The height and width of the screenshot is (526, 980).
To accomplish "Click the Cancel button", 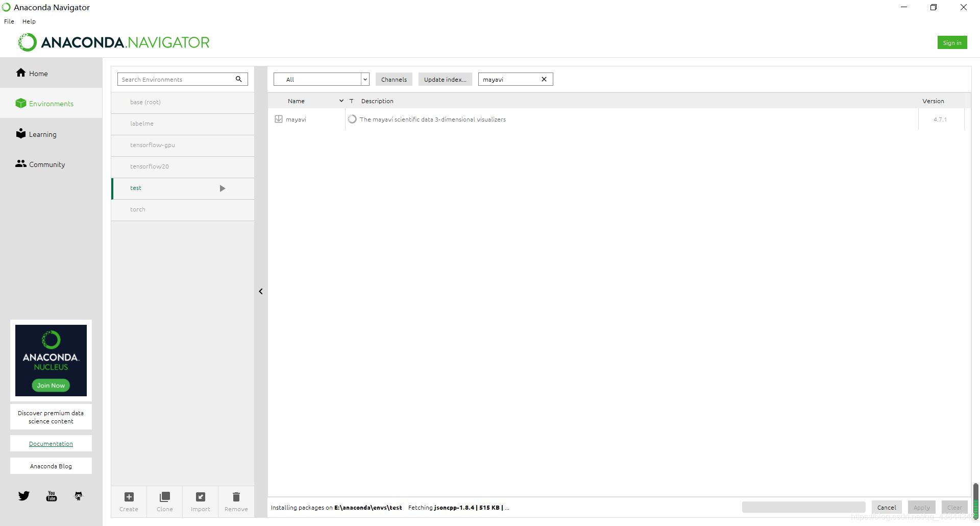I will click(887, 507).
